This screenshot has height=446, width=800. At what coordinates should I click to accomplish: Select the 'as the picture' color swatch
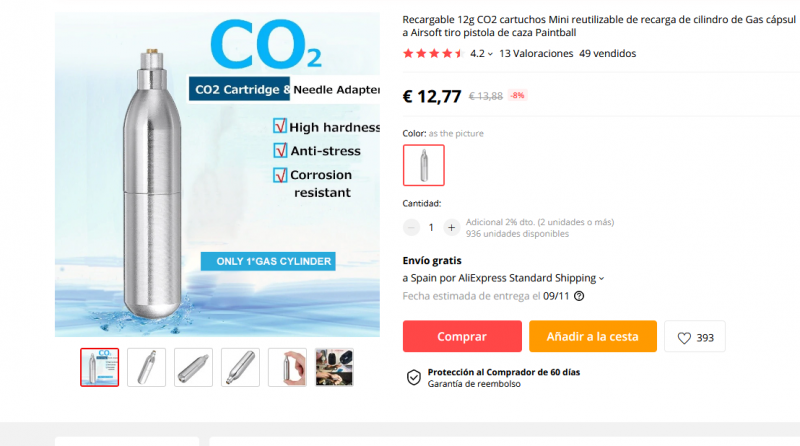click(x=423, y=165)
